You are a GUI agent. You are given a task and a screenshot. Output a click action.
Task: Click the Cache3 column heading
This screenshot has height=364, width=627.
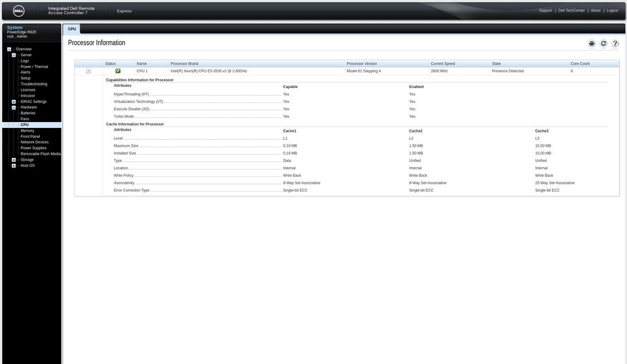[541, 131]
